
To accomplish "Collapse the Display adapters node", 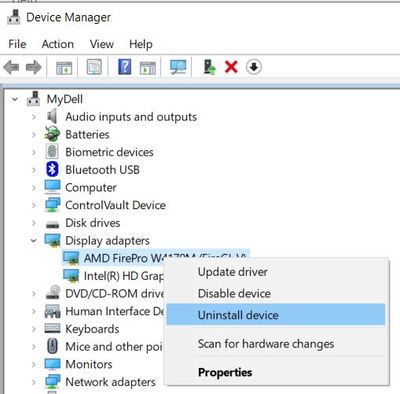I will click(x=34, y=240).
